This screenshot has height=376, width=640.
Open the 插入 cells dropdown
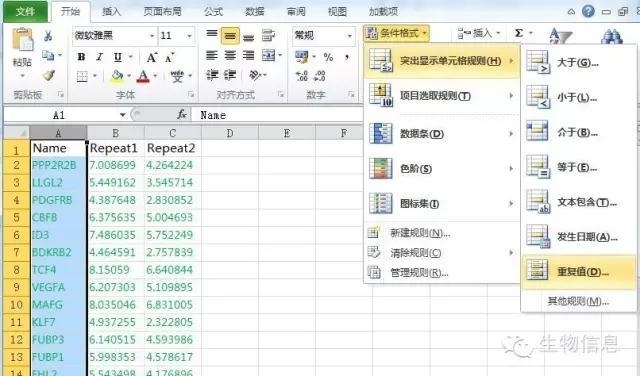pos(478,33)
